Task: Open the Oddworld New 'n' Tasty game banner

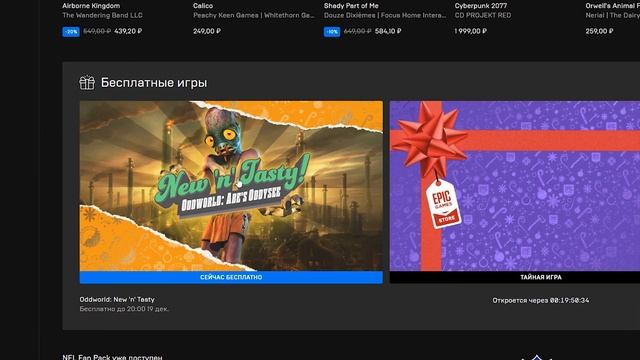Action: [x=231, y=186]
